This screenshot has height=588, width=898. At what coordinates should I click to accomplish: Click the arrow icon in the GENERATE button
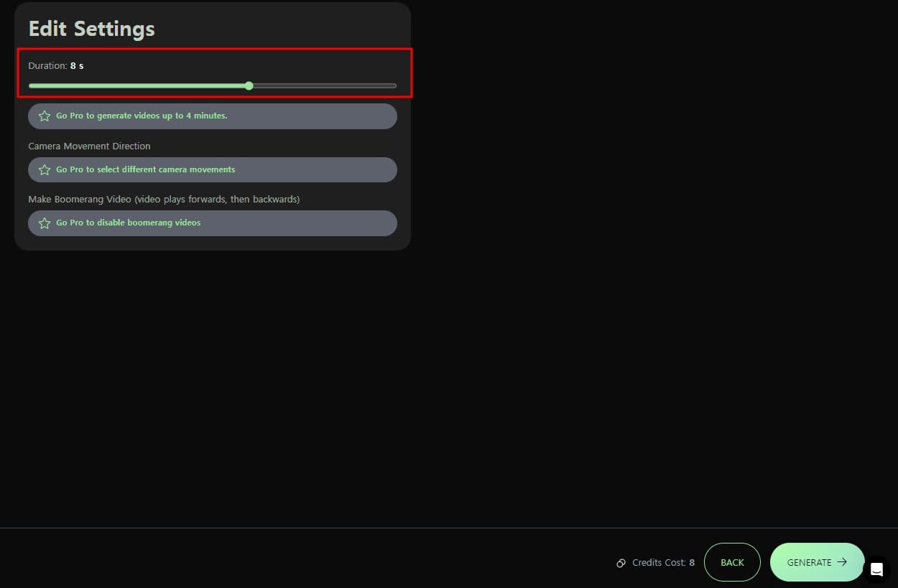tap(842, 562)
